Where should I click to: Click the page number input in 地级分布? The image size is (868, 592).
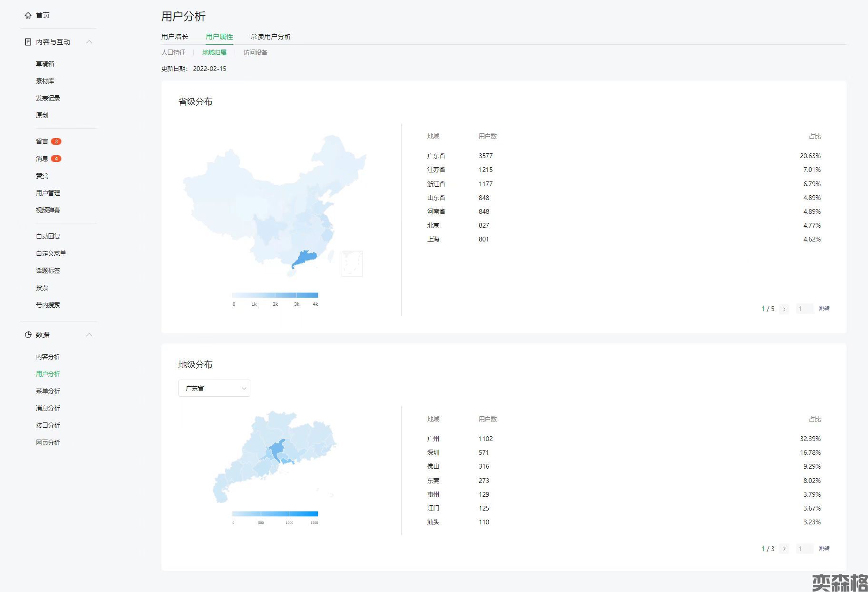[x=804, y=549]
